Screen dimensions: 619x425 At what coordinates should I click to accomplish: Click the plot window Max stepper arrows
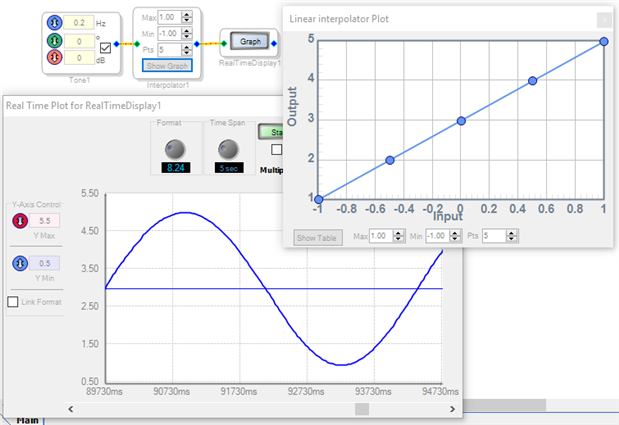399,236
